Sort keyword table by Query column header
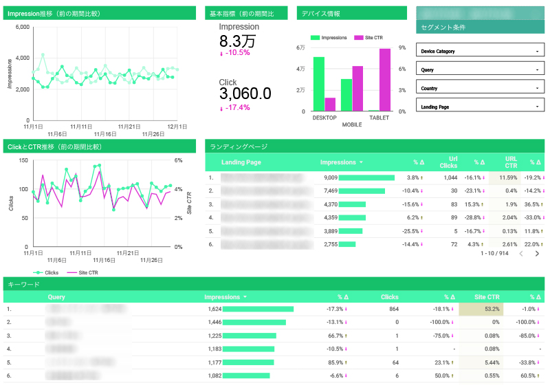Screen dimensions: 550x392 click(x=56, y=297)
